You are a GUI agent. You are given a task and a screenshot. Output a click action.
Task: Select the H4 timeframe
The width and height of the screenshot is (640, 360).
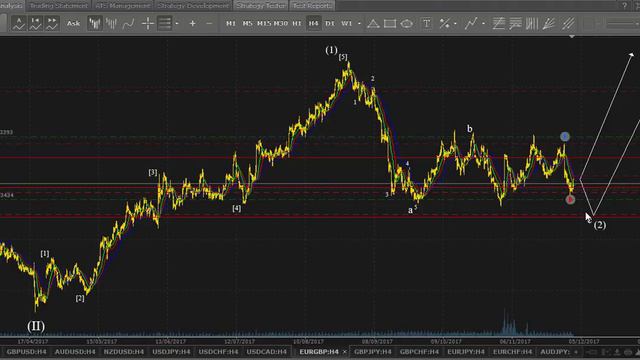point(313,24)
